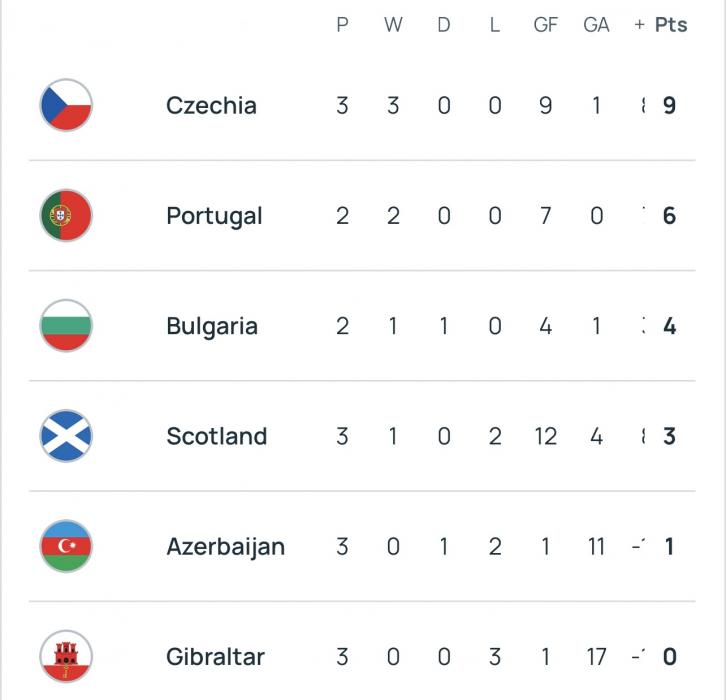Viewport: 726px width, 700px height.
Task: Open the Czechia team page
Action: pos(211,105)
